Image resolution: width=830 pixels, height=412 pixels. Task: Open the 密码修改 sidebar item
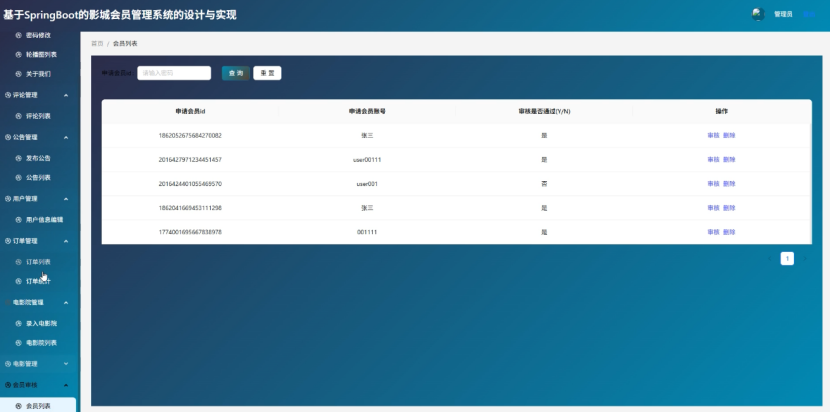click(x=38, y=35)
